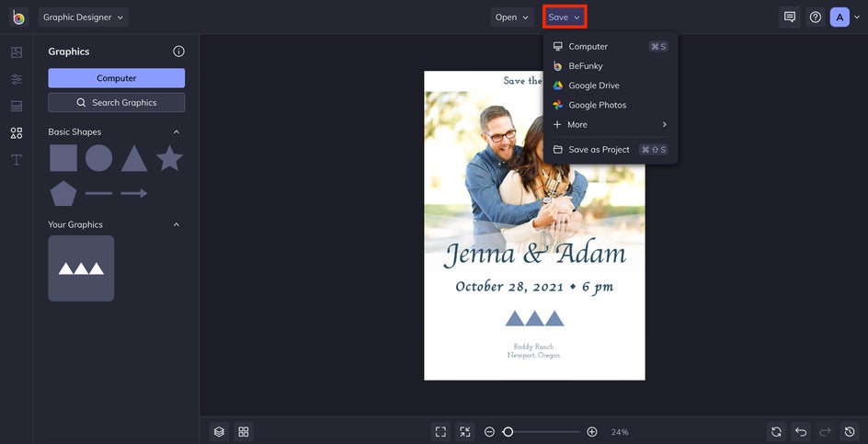Image resolution: width=868 pixels, height=444 pixels.
Task: Click the zoom in plus icon
Action: click(x=592, y=431)
